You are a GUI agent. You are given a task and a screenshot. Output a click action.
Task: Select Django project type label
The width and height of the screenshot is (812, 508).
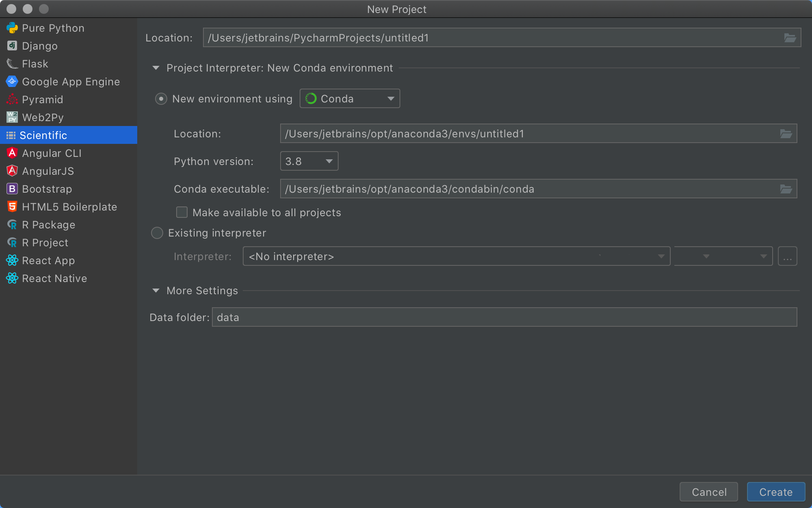coord(40,46)
